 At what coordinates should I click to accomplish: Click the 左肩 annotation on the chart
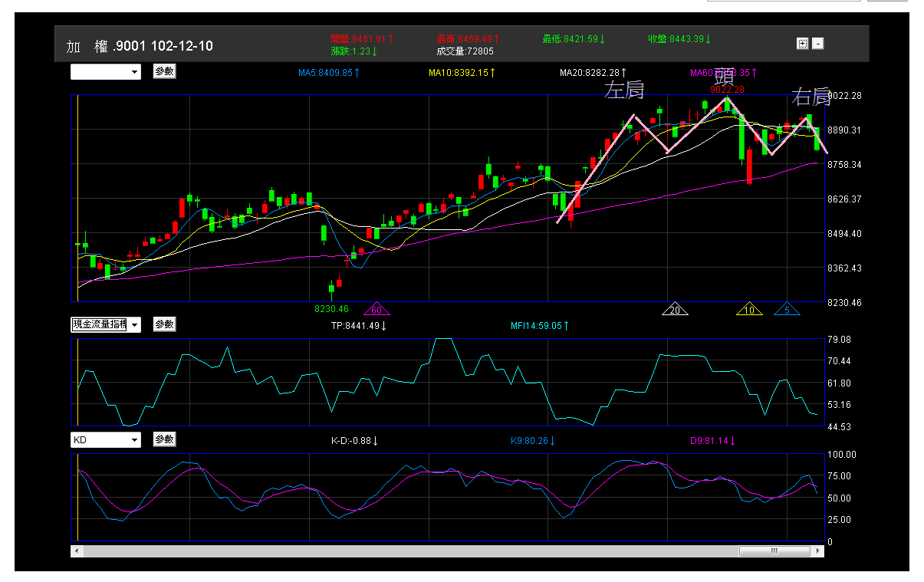tap(624, 90)
